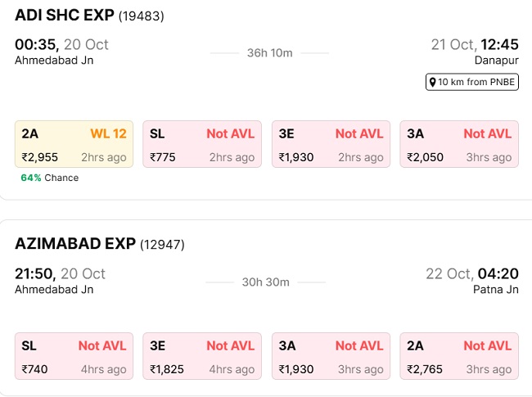Click the 30h 30m journey duration
532x397 pixels.
(x=265, y=282)
